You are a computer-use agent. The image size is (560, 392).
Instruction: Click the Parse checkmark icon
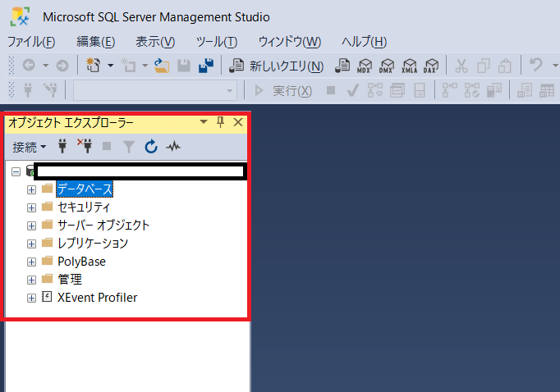pyautogui.click(x=352, y=90)
